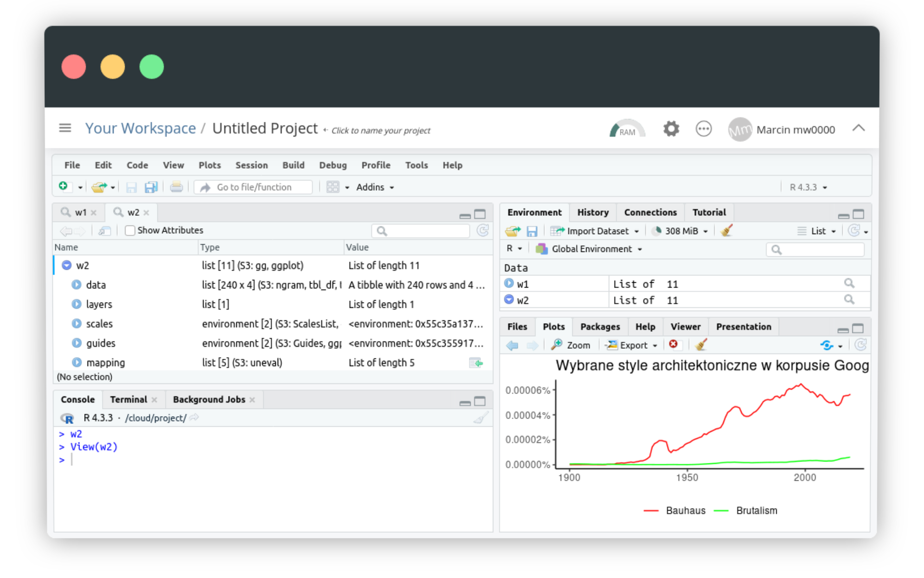The image size is (924, 578).
Task: Click the publish plot icon
Action: click(827, 345)
